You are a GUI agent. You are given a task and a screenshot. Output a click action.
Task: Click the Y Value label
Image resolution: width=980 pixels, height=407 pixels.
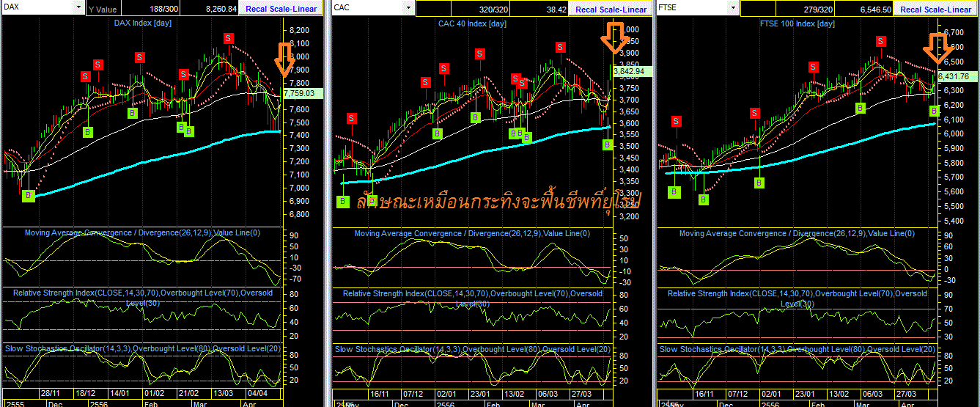click(x=103, y=10)
